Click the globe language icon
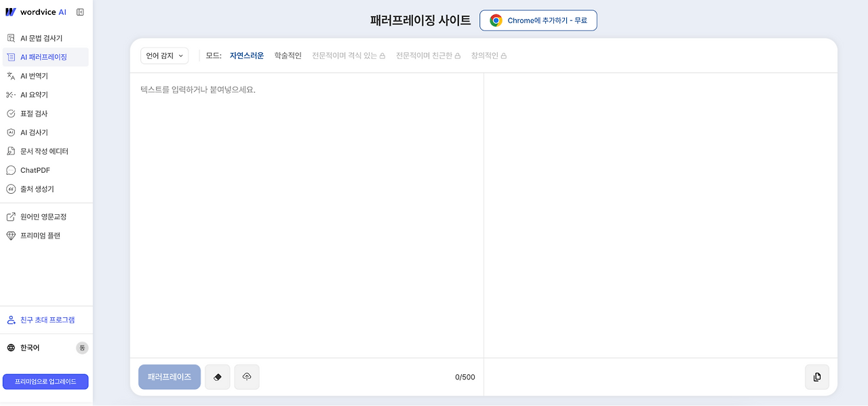 pos(11,348)
